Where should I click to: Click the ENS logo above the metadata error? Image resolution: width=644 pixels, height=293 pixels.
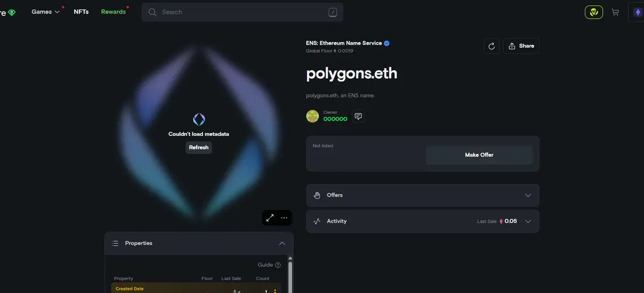click(199, 120)
